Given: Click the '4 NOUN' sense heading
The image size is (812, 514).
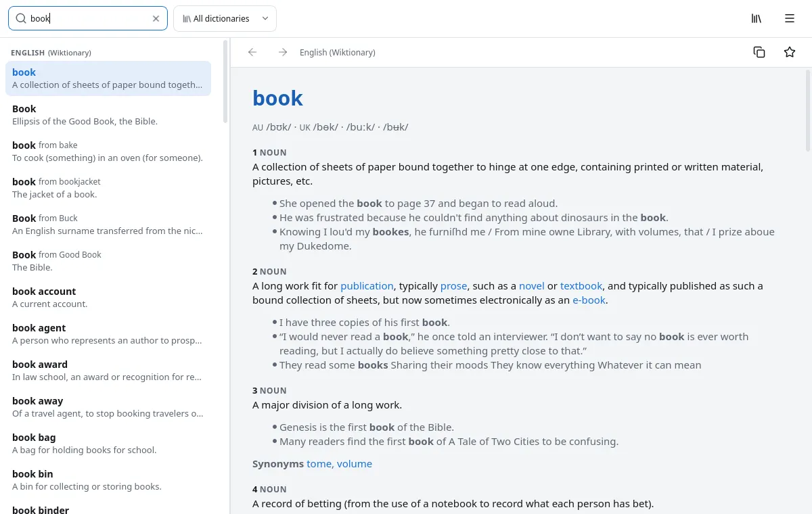Looking at the screenshot, I should click(269, 490).
